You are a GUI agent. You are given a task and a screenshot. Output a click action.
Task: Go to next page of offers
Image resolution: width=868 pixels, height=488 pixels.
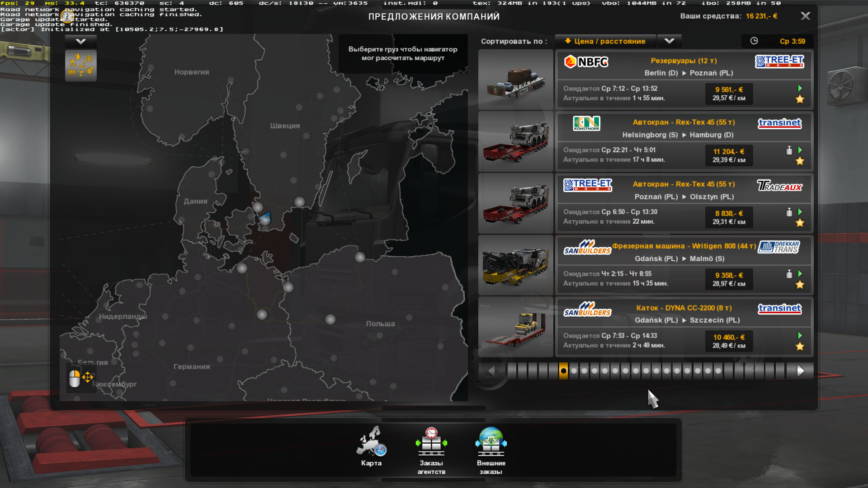pos(800,371)
